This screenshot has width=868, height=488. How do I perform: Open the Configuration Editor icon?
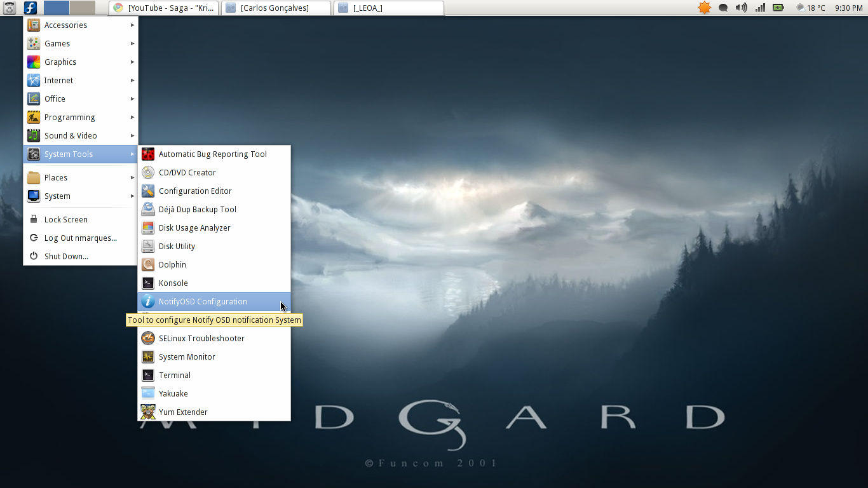point(148,191)
